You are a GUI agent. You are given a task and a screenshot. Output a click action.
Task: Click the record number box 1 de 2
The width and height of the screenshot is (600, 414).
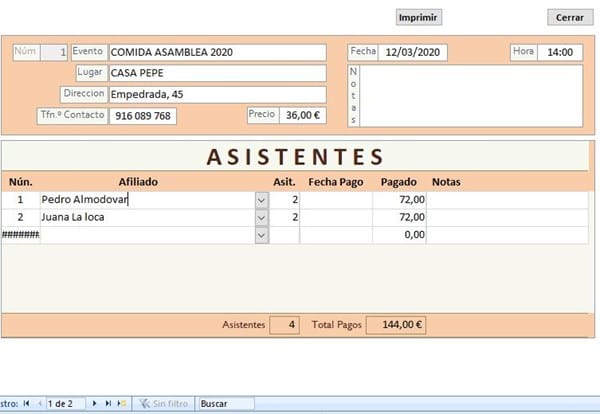[x=65, y=404]
